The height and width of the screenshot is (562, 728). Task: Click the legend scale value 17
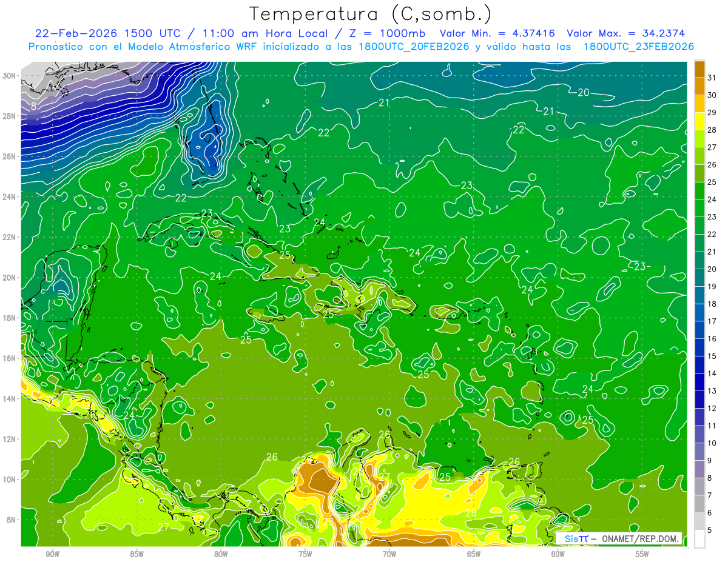pyautogui.click(x=712, y=321)
